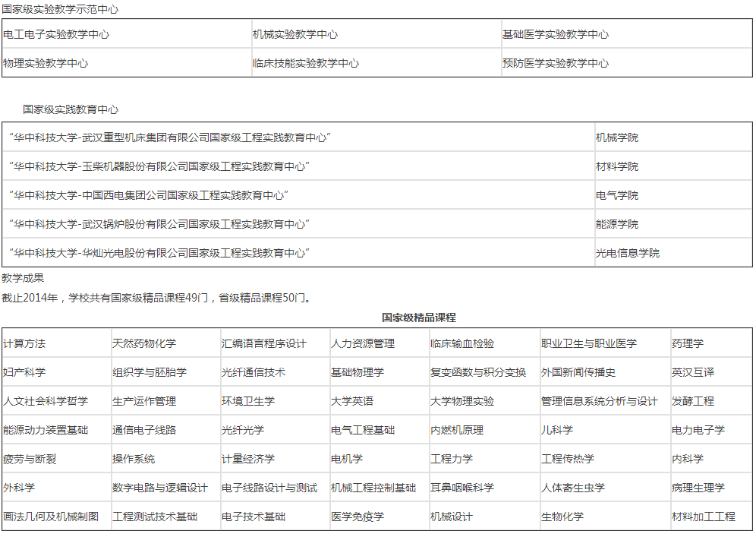Screen dimensions: 756x534
Task: Click 英汉互译 course cell
Action: pyautogui.click(x=710, y=372)
